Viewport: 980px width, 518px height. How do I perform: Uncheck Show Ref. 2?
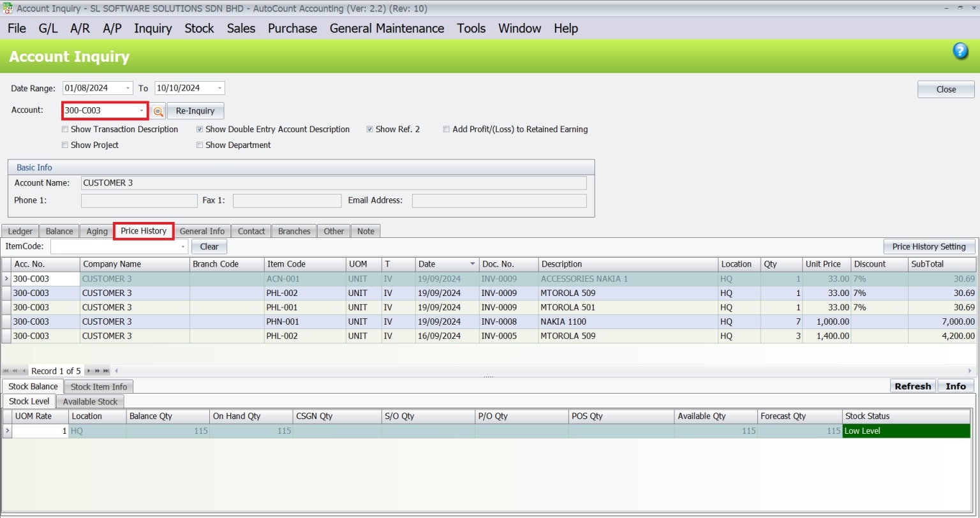click(x=369, y=129)
